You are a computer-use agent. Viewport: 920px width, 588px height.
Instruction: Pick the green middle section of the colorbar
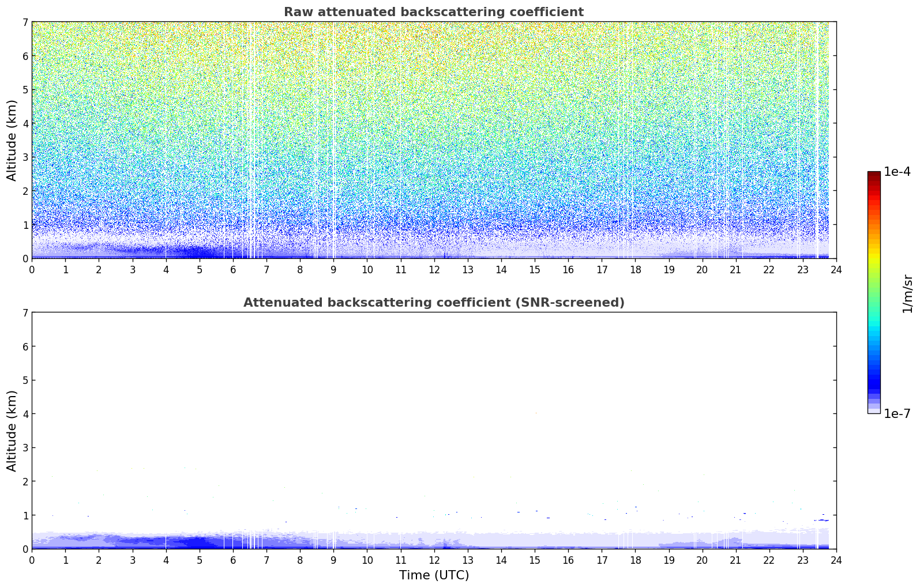point(873,288)
